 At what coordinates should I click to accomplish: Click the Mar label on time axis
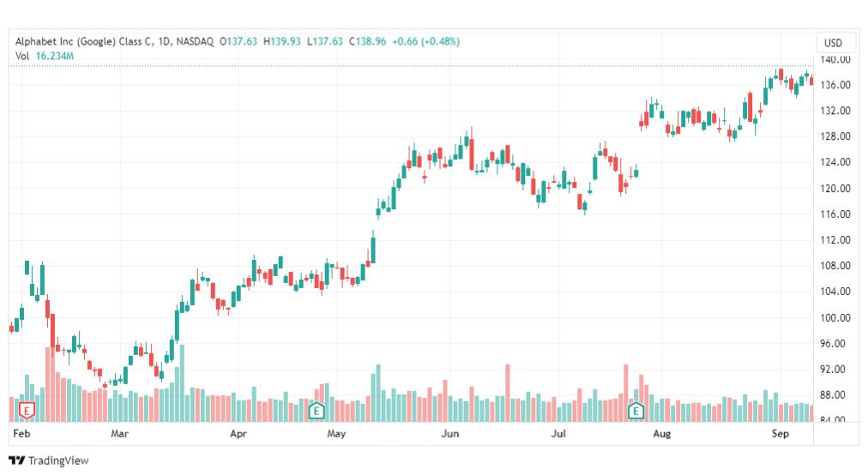coord(119,433)
